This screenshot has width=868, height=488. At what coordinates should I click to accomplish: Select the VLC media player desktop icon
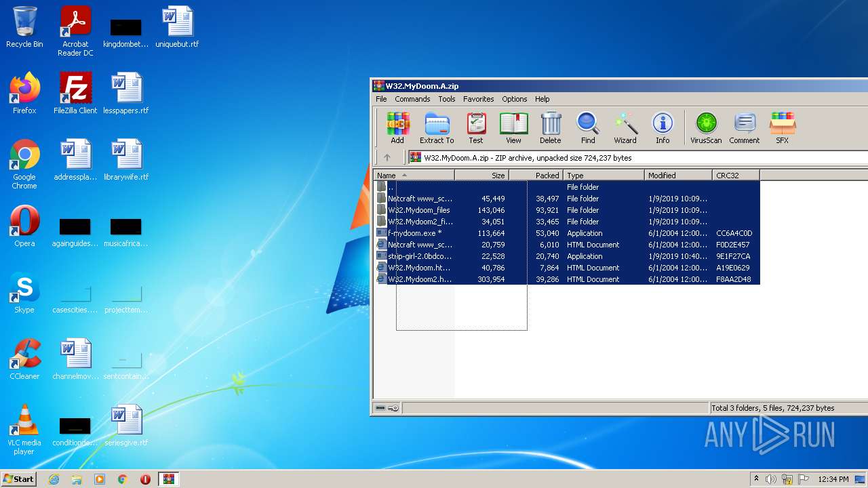tap(24, 430)
